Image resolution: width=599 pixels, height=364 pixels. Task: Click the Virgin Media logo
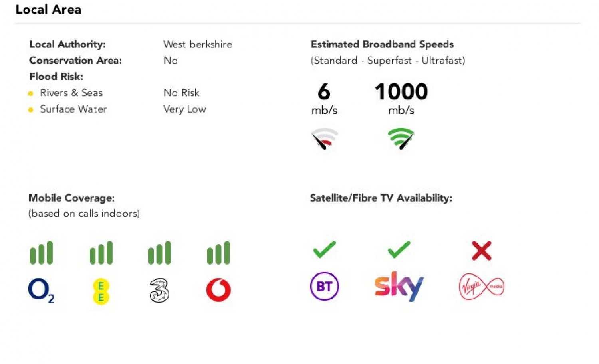coord(482,287)
